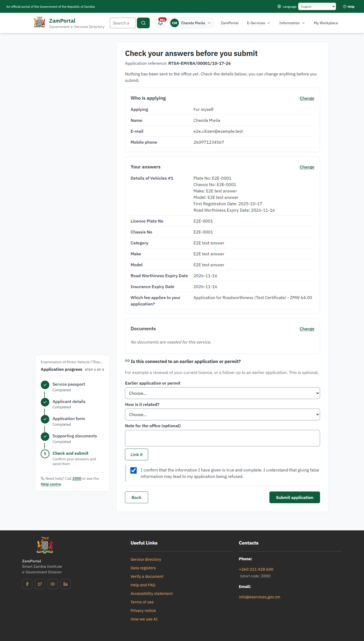Go Back to previous step
The height and width of the screenshot is (641, 364).
[136, 497]
